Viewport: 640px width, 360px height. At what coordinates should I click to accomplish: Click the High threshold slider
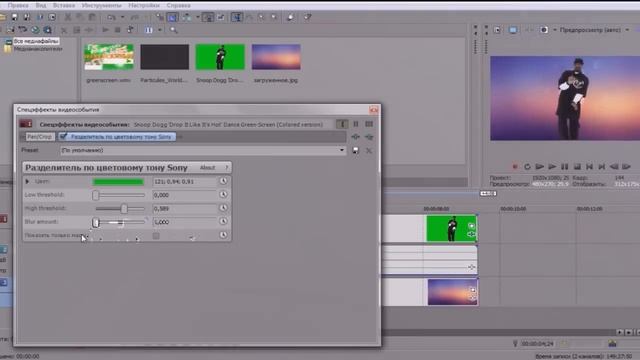click(x=120, y=209)
